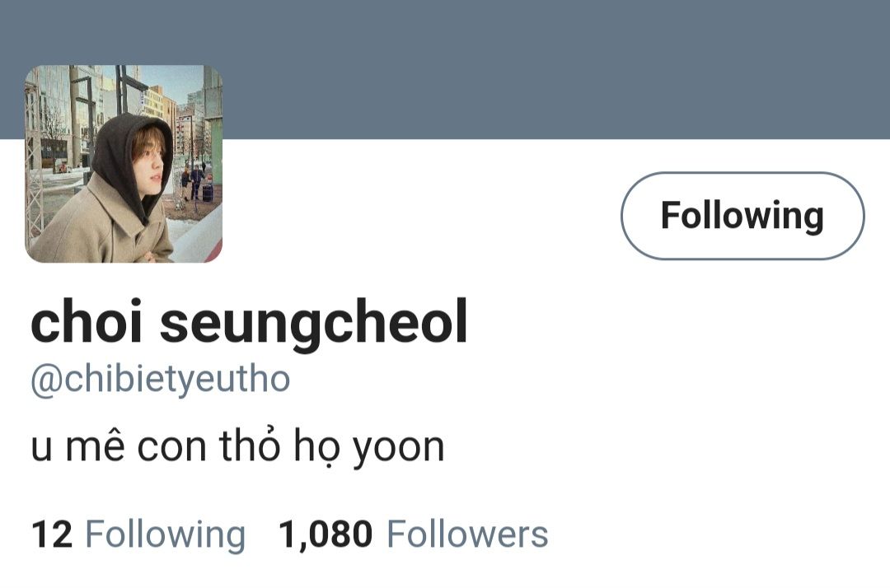Open the 1,080 Followers list
The width and height of the screenshot is (890, 588).
tap(414, 534)
